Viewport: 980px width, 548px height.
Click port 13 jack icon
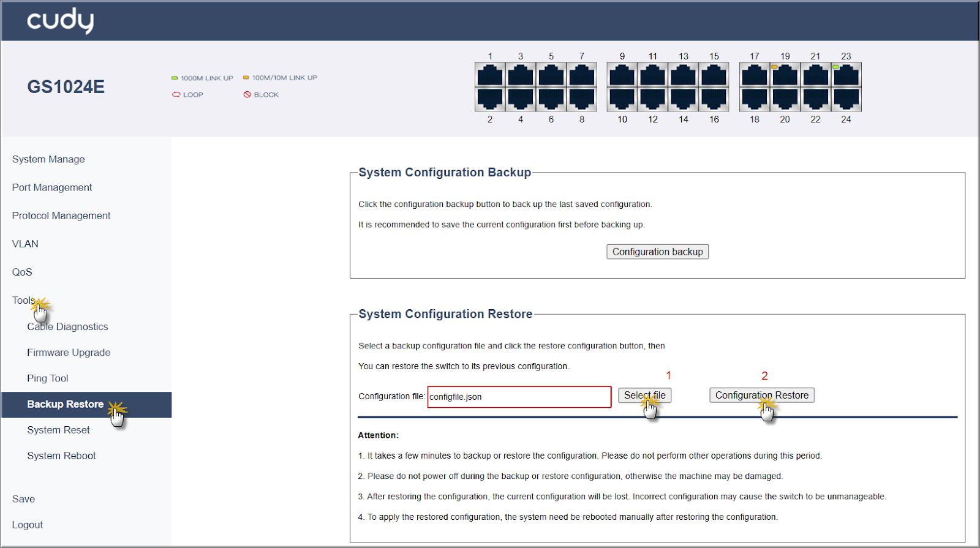click(x=684, y=75)
